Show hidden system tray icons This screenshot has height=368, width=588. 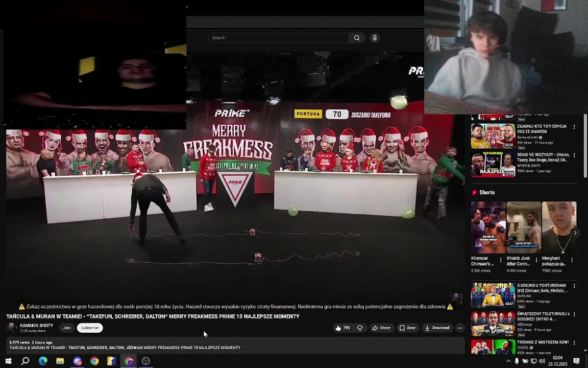tap(508, 361)
